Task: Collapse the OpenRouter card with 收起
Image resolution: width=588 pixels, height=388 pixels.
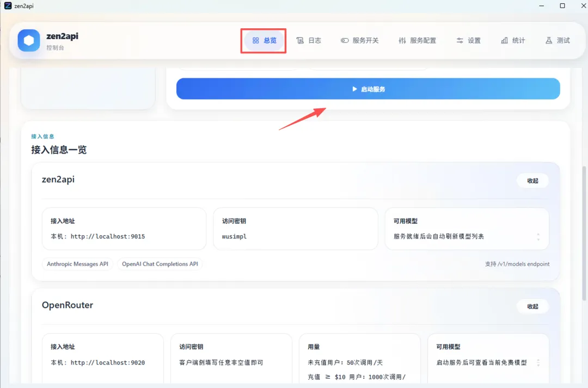Action: [x=532, y=306]
